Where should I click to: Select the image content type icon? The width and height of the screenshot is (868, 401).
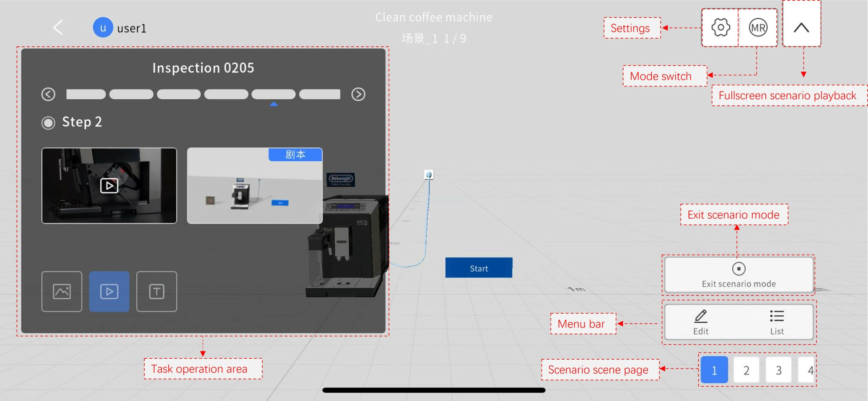pyautogui.click(x=61, y=291)
